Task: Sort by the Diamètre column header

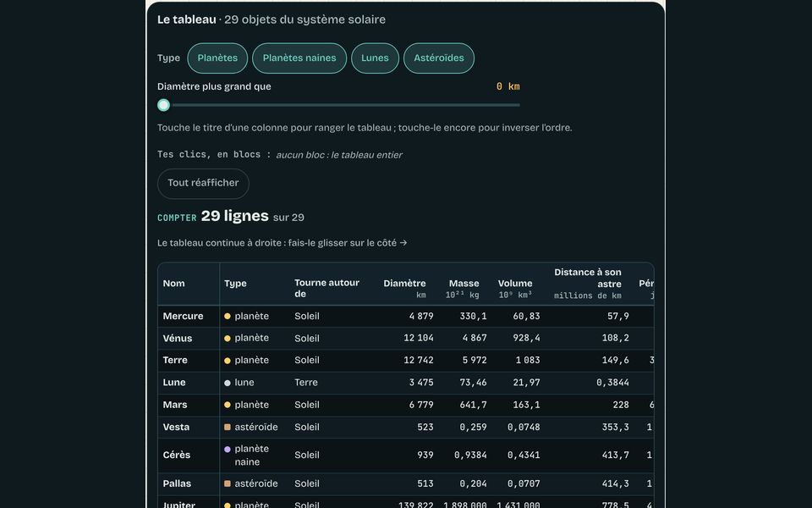Action: click(x=404, y=289)
